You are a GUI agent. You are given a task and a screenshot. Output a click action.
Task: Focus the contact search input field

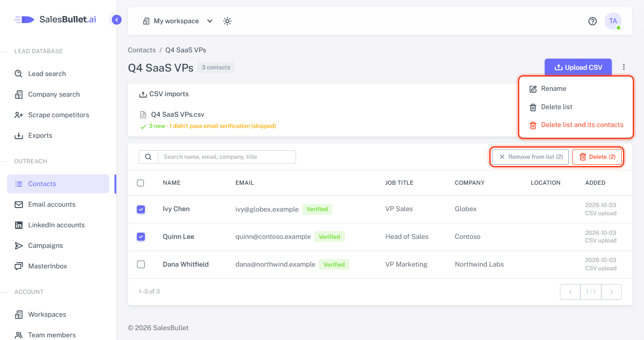click(x=227, y=157)
